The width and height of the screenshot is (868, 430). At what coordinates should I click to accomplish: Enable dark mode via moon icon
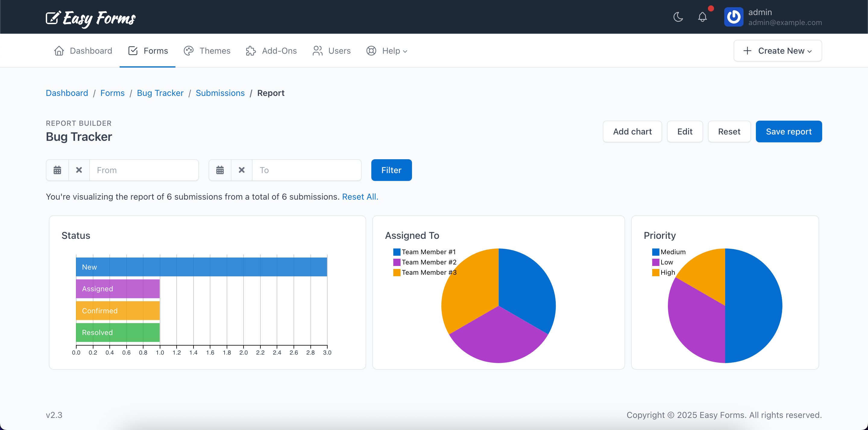[678, 17]
